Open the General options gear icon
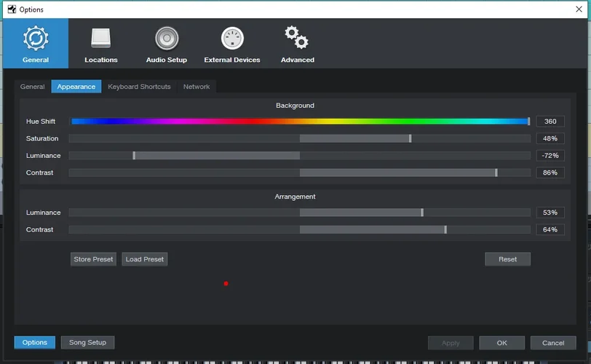 coord(35,39)
